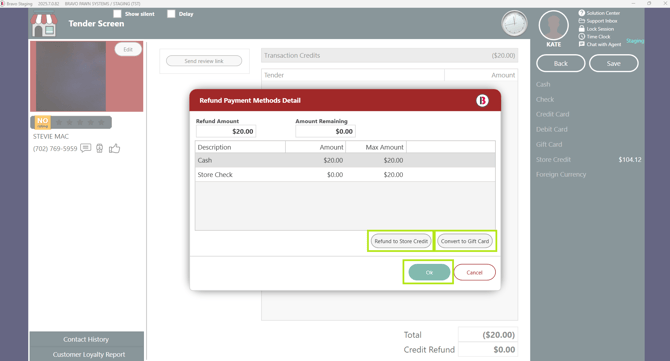Image resolution: width=670 pixels, height=361 pixels.
Task: Click the customer photo Edit button
Action: tap(128, 50)
